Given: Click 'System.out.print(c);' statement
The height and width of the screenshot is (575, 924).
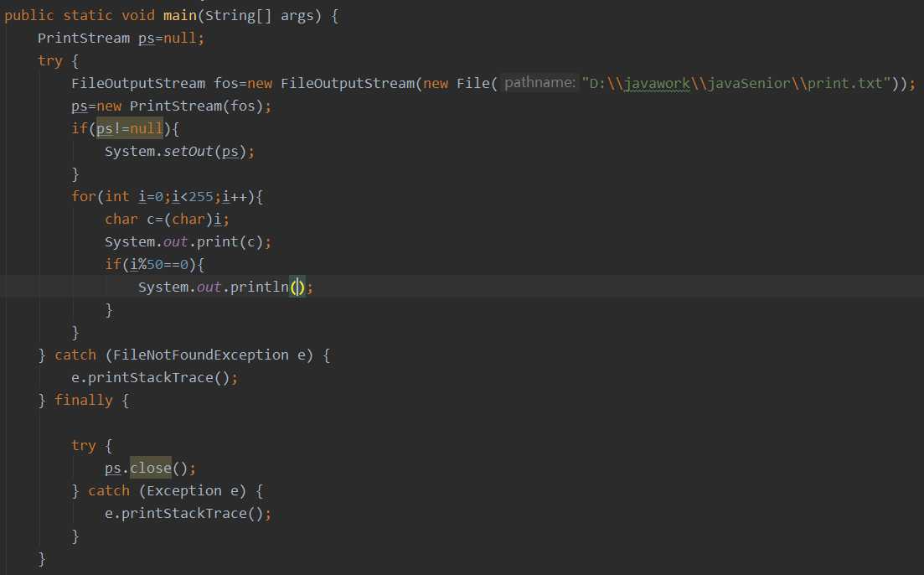Looking at the screenshot, I should pyautogui.click(x=188, y=241).
